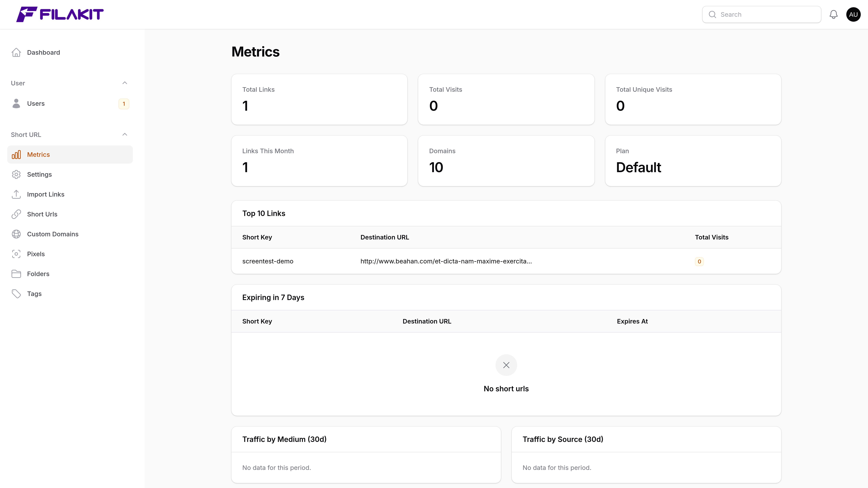Click the Expires At column header
The image size is (868, 488).
coord(632,322)
